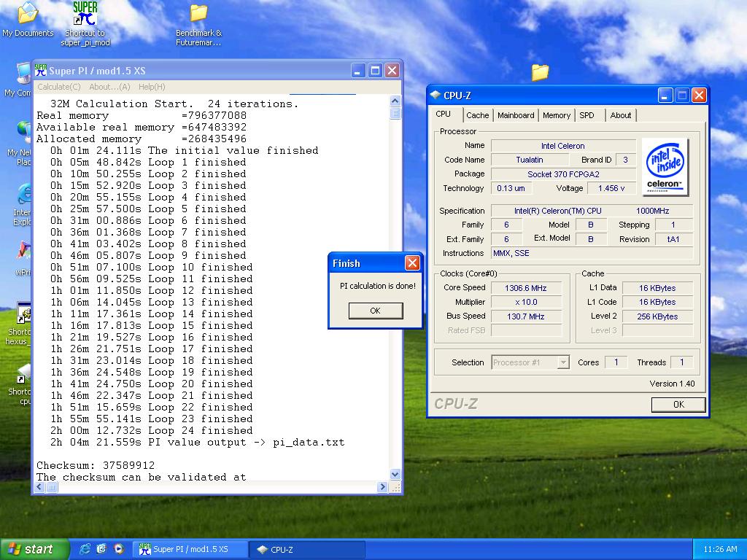747x560 pixels.
Task: Open the Help(H) menu
Action: coord(152,87)
